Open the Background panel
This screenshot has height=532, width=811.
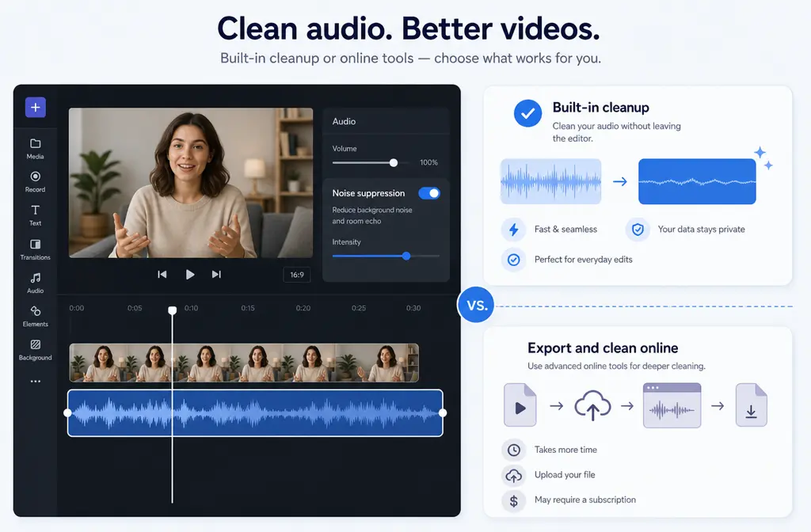tap(35, 350)
